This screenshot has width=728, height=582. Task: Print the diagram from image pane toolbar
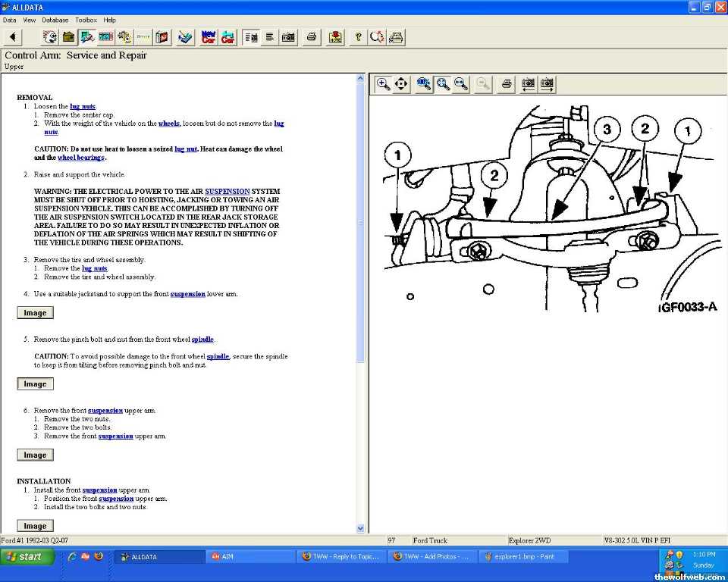pyautogui.click(x=507, y=83)
